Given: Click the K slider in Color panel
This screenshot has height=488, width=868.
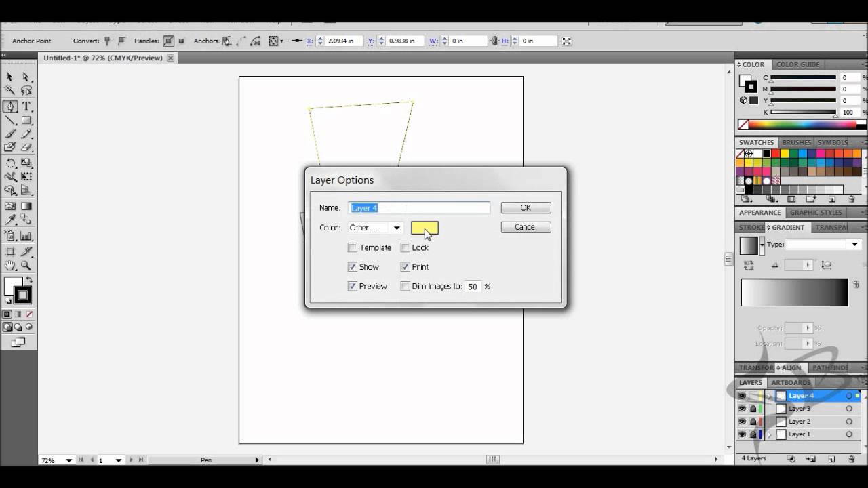Looking at the screenshot, I should 804,112.
